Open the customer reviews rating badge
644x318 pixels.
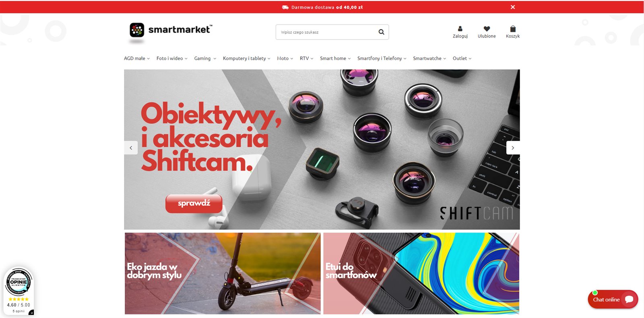(x=19, y=291)
